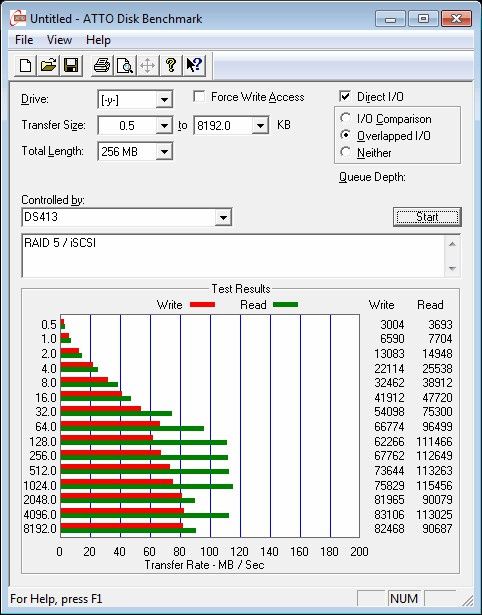Print results with the printer icon
Viewport: 482px width, 615px height.
tap(102, 65)
